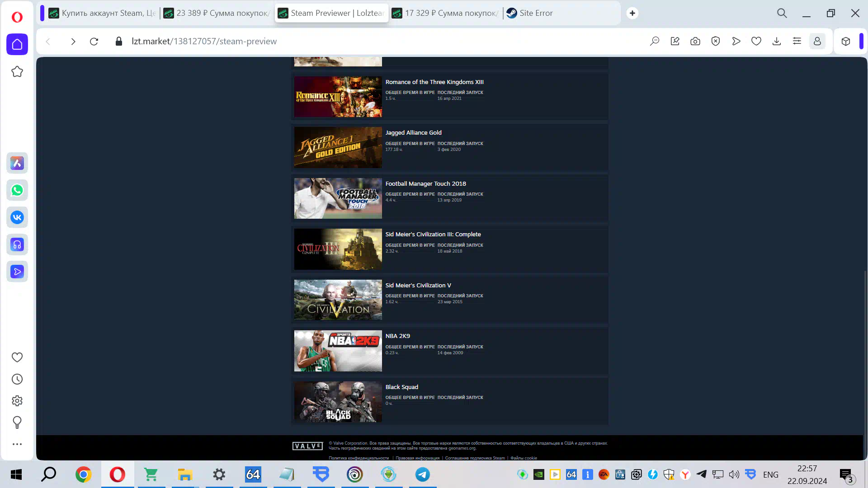Open Windows Start menu
Screen dimensions: 868x488
pyautogui.click(x=16, y=474)
